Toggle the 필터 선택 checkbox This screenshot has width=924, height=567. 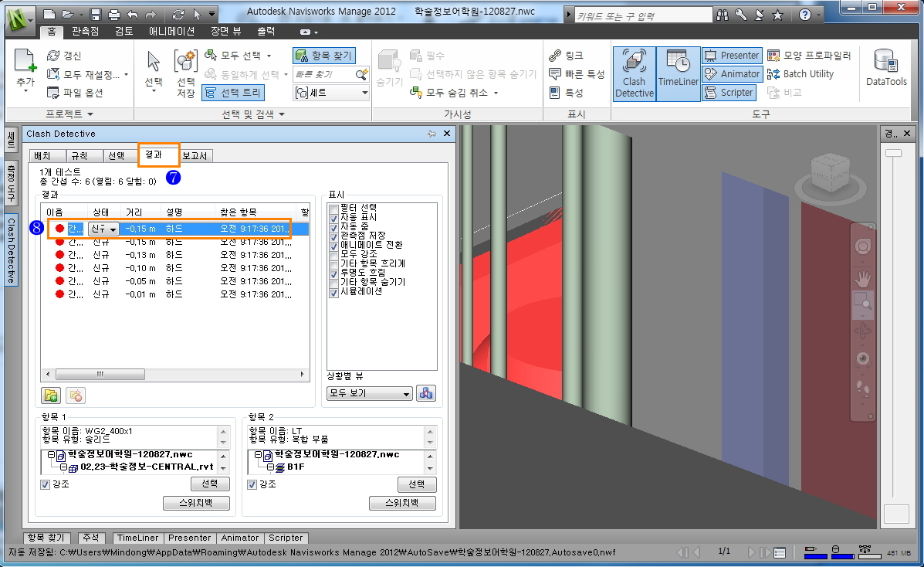pos(334,209)
